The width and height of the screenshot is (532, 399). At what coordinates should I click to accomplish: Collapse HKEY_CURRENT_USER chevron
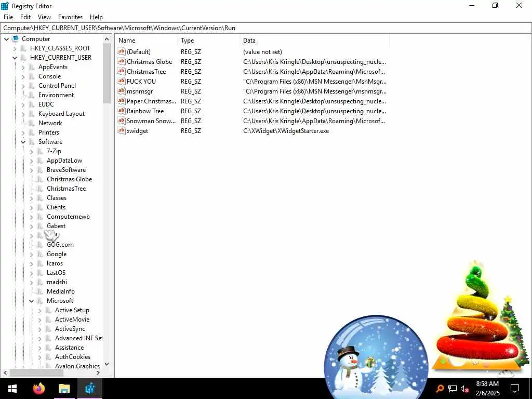point(15,58)
